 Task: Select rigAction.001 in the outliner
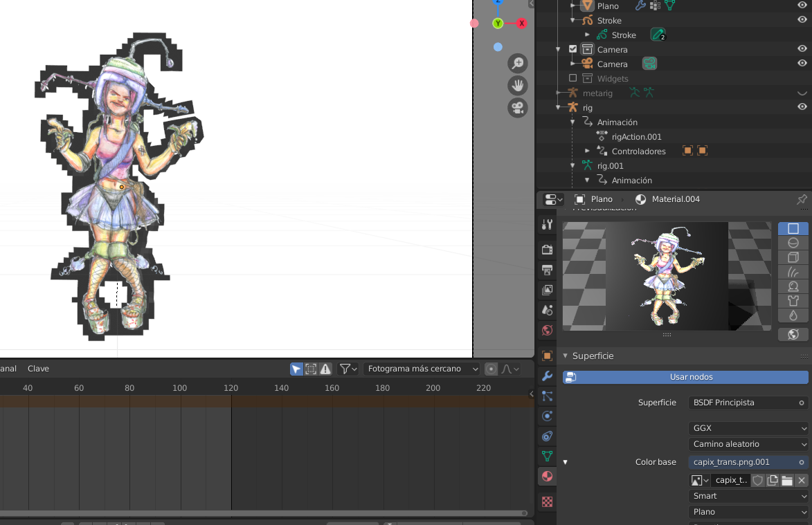click(x=636, y=136)
